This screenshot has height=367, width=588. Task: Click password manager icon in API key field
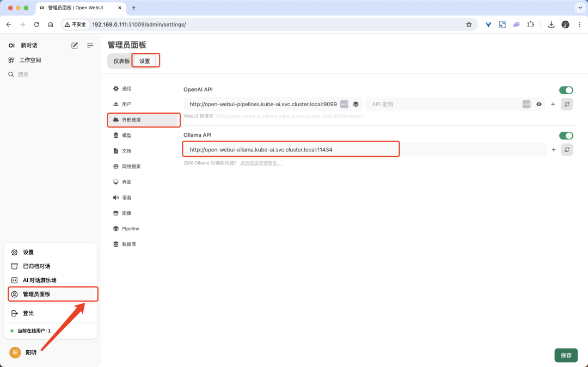pyautogui.click(x=526, y=104)
